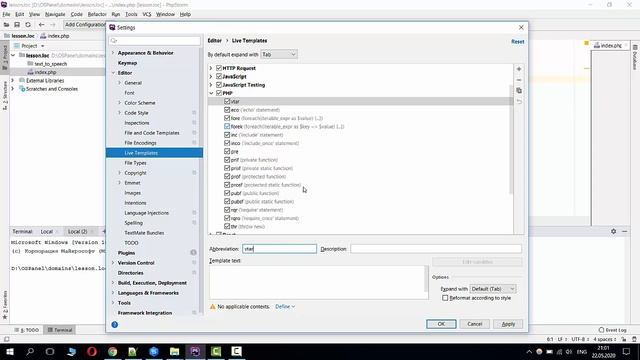Toggle the JavaScript Testing group checkbox
Image resolution: width=640 pixels, height=360 pixels.
tap(219, 85)
